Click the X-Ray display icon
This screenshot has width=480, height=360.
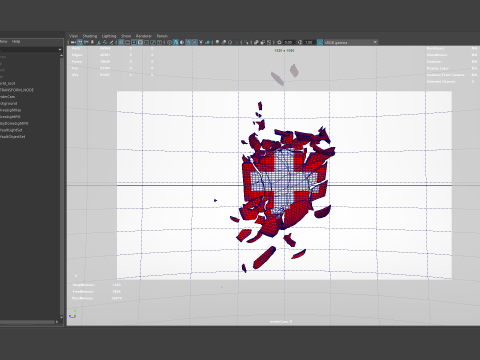[x=256, y=42]
